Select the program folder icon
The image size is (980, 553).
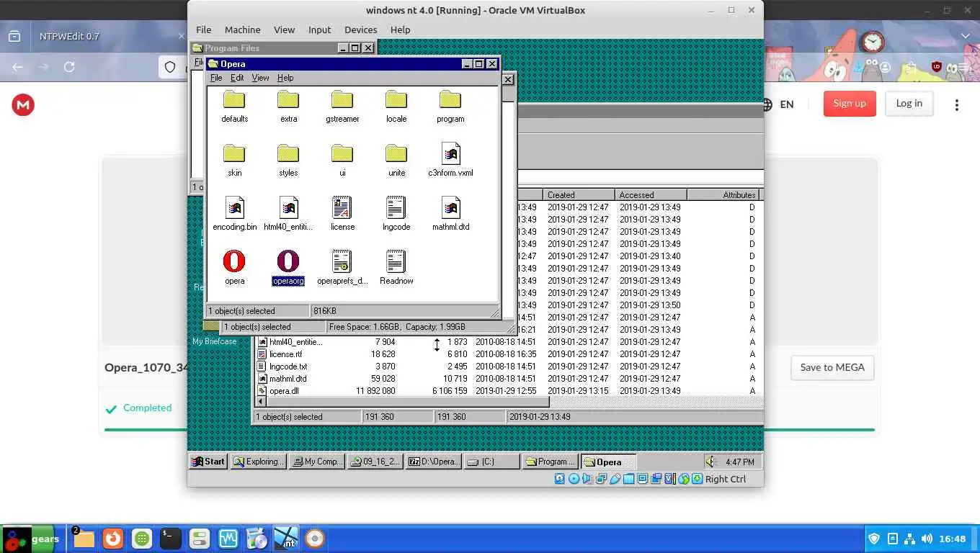pyautogui.click(x=450, y=100)
